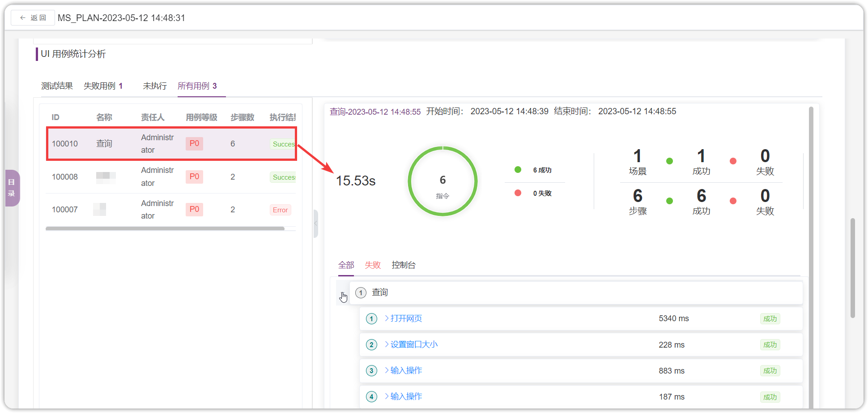Show the 失败 steps tab
This screenshot has width=868, height=413.
coord(373,265)
